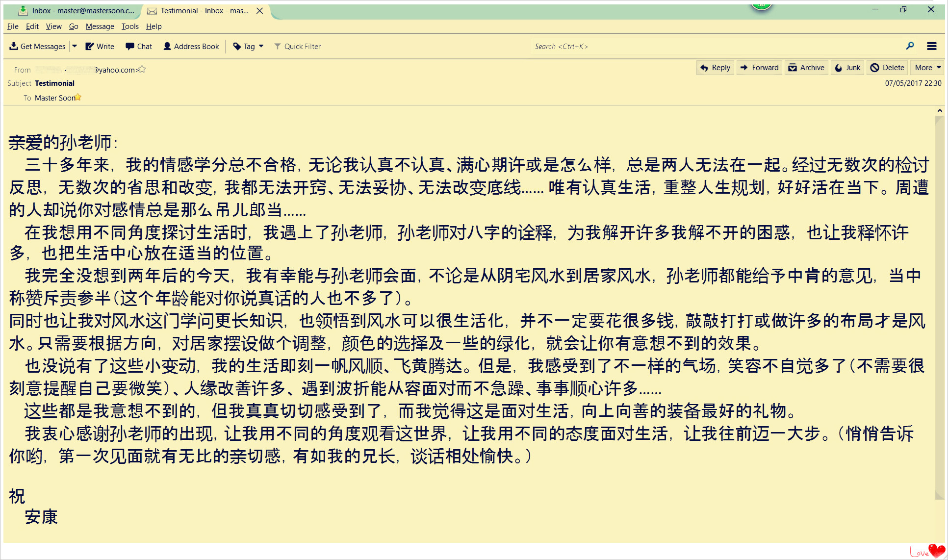This screenshot has width=948, height=560.
Task: Click the search magnifier icon
Action: pyautogui.click(x=910, y=46)
